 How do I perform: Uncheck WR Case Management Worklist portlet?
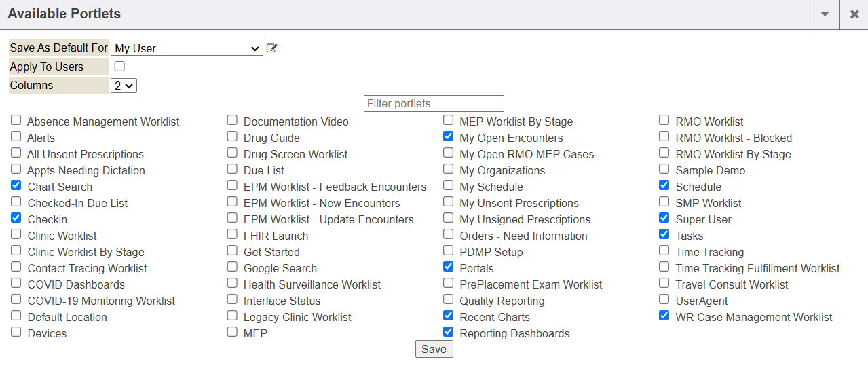click(x=664, y=316)
